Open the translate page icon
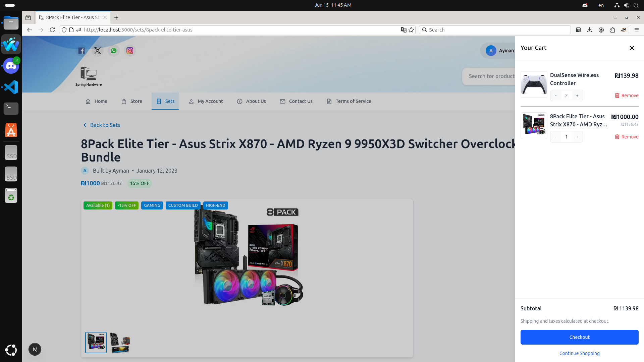 coord(404,30)
